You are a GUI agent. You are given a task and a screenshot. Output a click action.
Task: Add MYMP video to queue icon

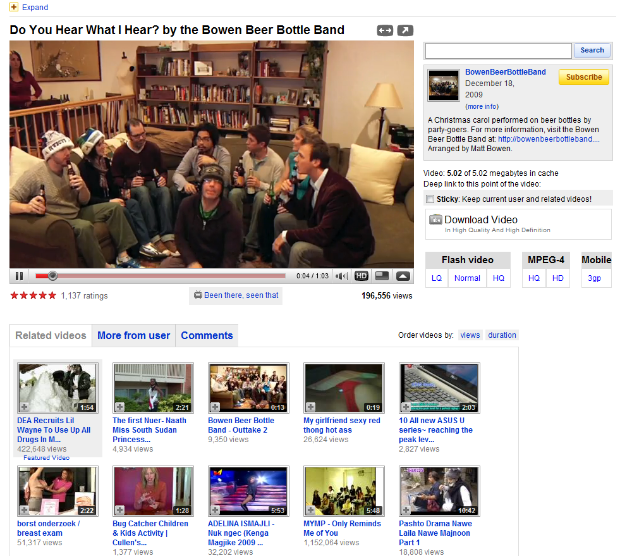click(310, 510)
